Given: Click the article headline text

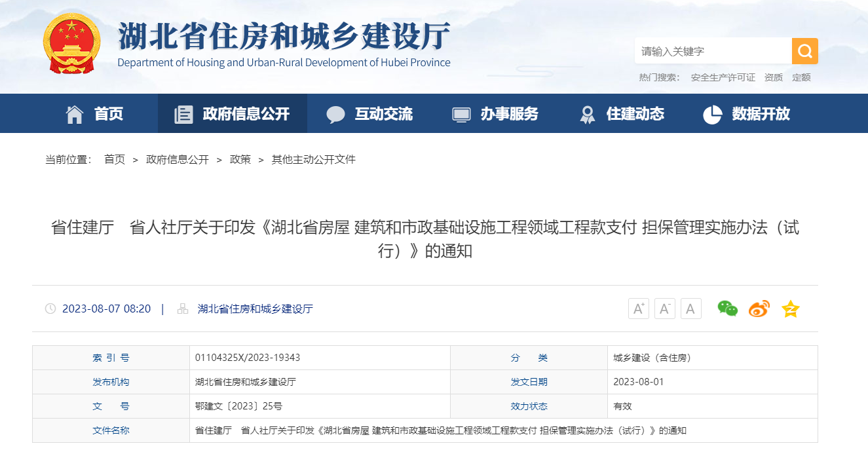Looking at the screenshot, I should tap(425, 239).
